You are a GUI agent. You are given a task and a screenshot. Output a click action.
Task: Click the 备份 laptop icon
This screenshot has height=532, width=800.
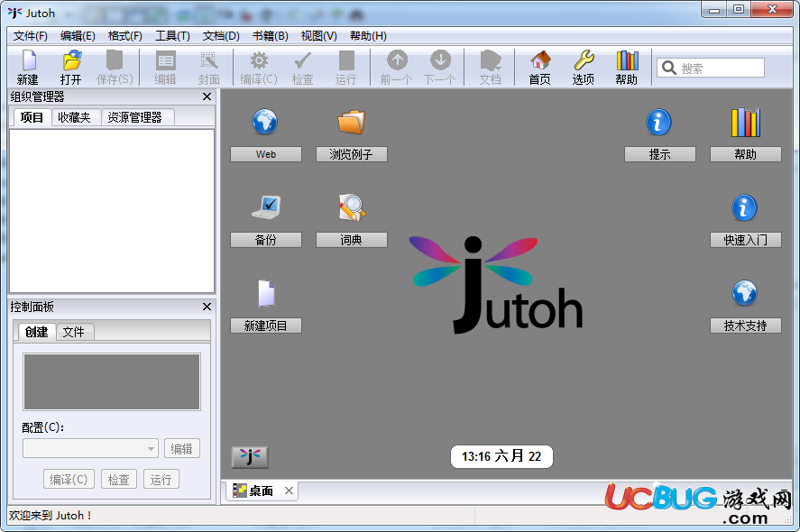coord(266,207)
